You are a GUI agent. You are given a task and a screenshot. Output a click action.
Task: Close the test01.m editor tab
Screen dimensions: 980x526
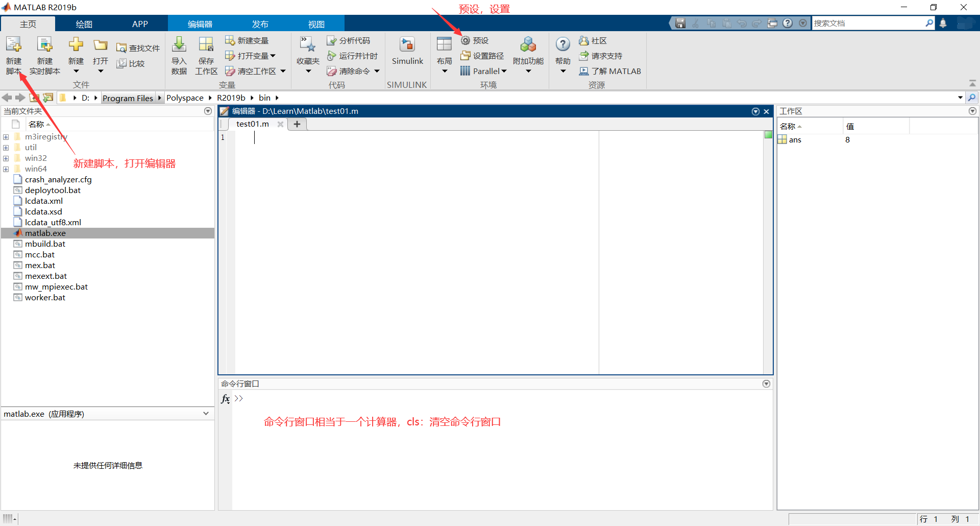[x=280, y=124]
